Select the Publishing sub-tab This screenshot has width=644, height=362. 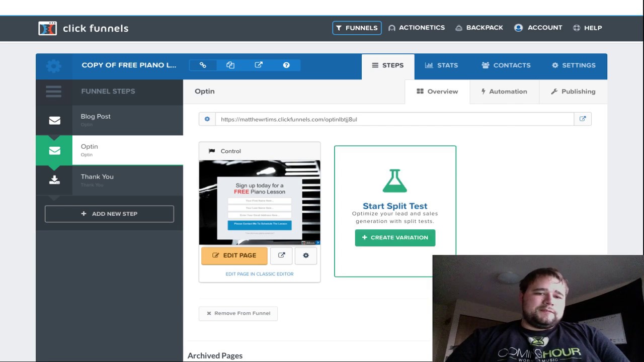(x=573, y=92)
